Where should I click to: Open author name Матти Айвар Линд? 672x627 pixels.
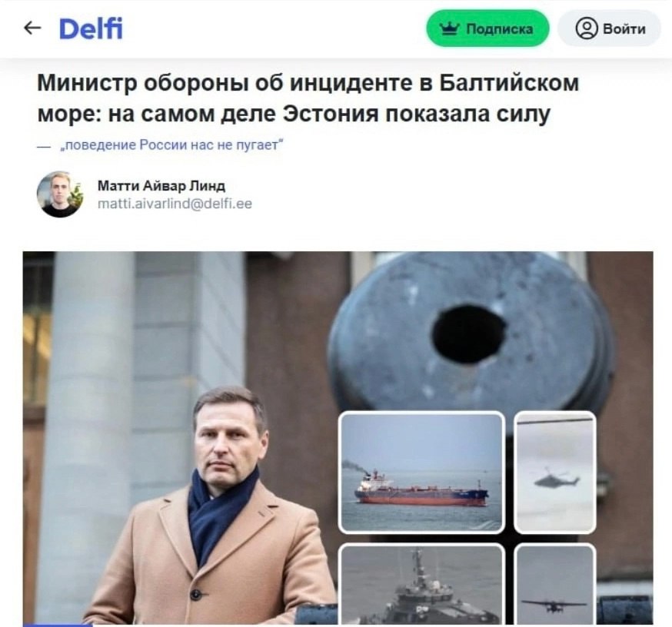click(161, 185)
